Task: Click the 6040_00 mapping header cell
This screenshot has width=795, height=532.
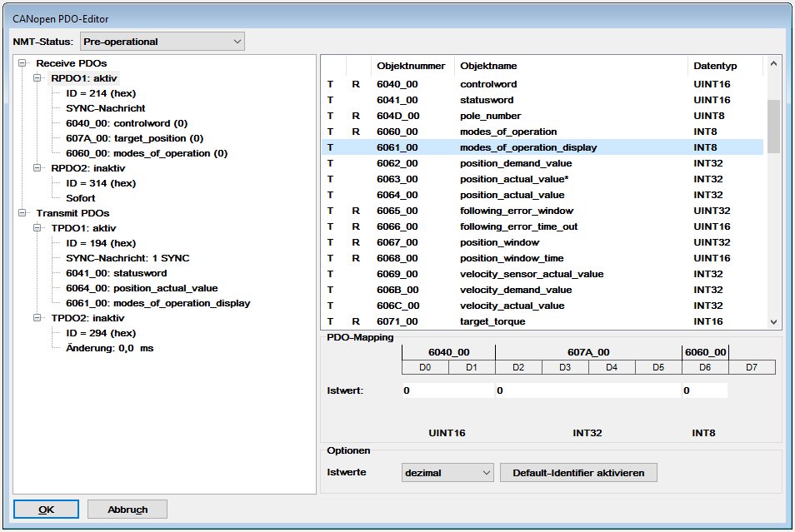Action: (448, 352)
